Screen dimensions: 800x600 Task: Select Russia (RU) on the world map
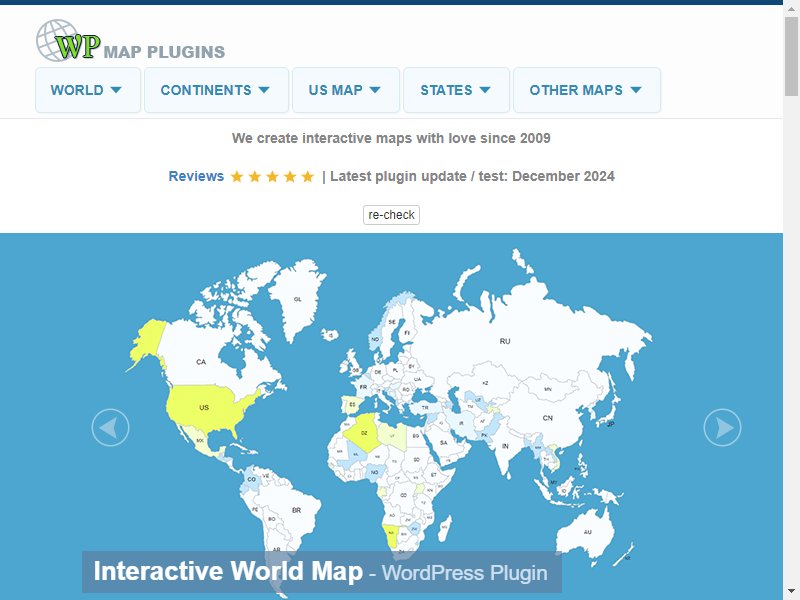tap(505, 341)
